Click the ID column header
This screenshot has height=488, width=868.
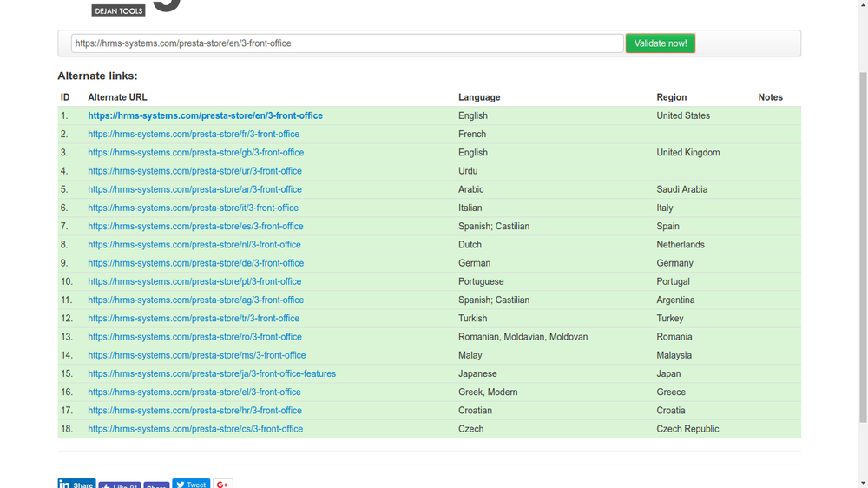(65, 97)
